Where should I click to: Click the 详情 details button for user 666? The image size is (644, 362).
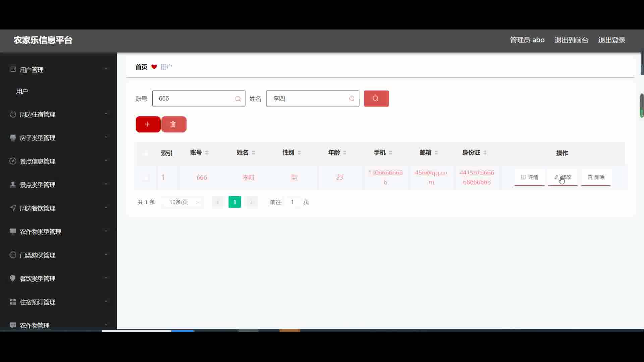pyautogui.click(x=529, y=177)
